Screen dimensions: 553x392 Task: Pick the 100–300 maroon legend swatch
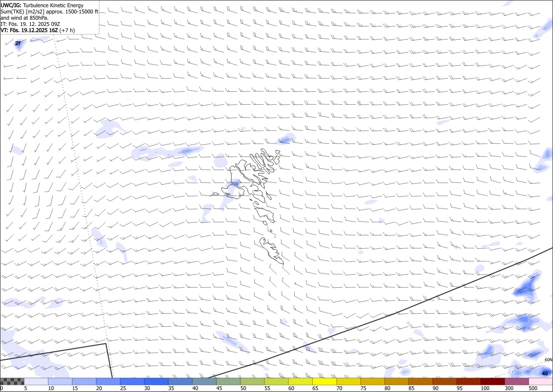pyautogui.click(x=492, y=381)
